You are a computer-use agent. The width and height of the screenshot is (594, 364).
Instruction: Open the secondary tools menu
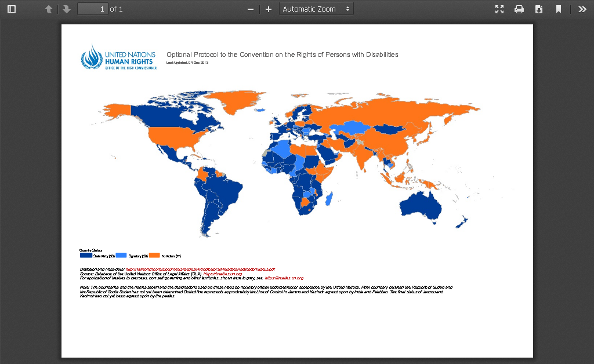point(582,9)
